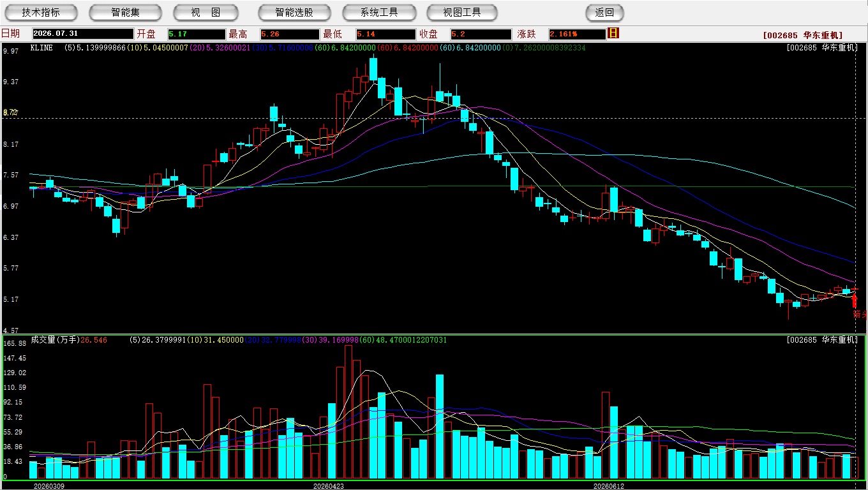Click the red arrow marker at the latest candle
Viewport: 868px width, 490px height.
pos(855,301)
